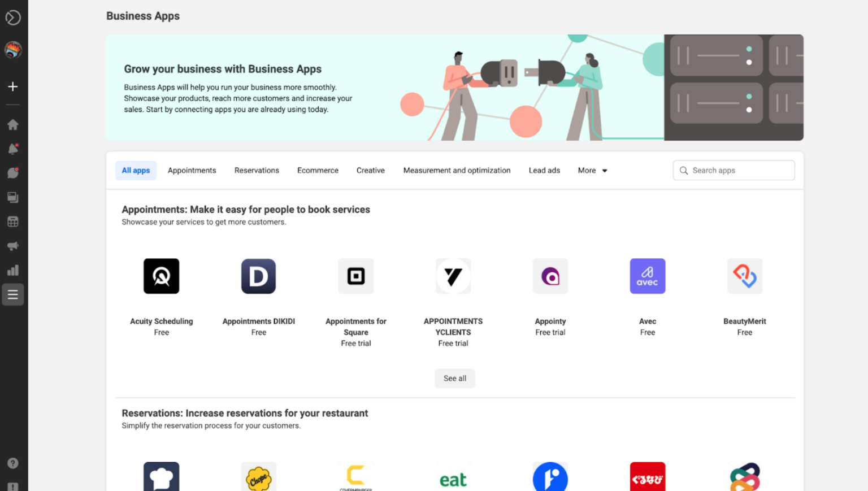Image resolution: width=868 pixels, height=491 pixels.
Task: Click See all appointment apps
Action: 454,378
